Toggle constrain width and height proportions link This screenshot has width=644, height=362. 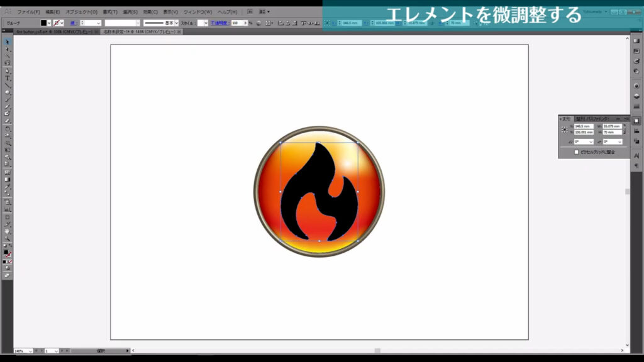[625, 129]
